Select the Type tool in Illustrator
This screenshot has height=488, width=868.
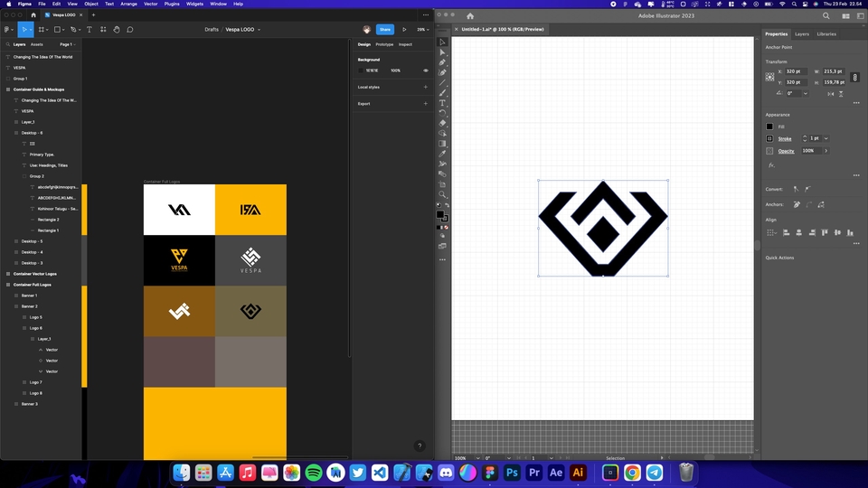coord(442,103)
